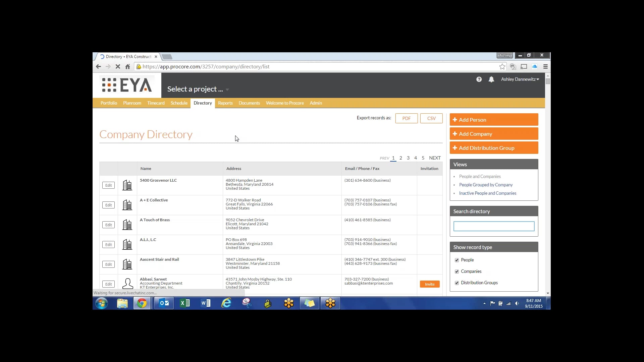Open the browser menu hamburger

pyautogui.click(x=545, y=66)
